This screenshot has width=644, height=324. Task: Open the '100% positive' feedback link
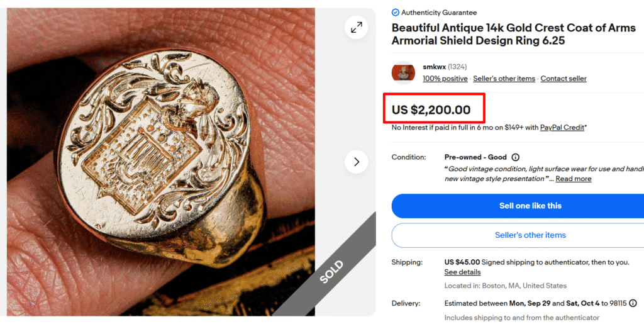[x=445, y=79]
